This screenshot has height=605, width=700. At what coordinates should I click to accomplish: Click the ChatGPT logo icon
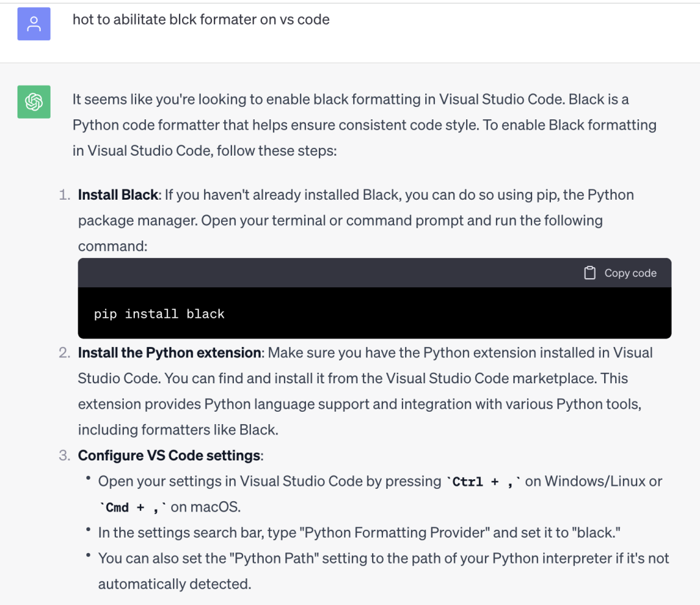point(34,102)
